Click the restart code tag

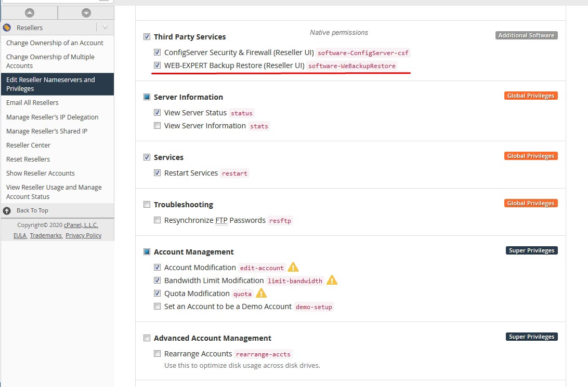coord(234,174)
